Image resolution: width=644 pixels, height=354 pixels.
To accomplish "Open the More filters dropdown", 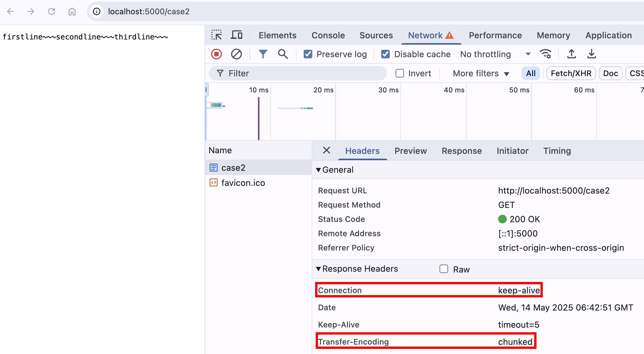I will (x=481, y=73).
